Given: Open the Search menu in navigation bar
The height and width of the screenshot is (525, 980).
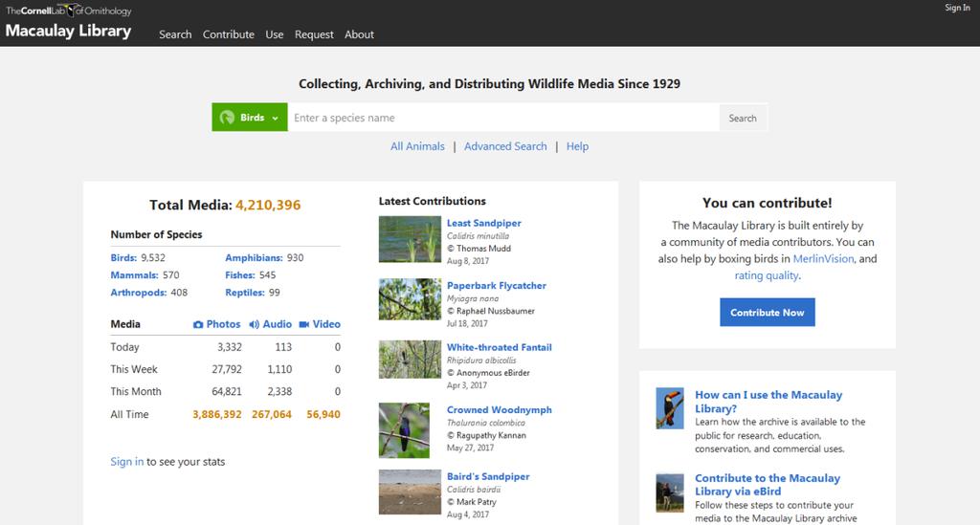Looking at the screenshot, I should 175,34.
